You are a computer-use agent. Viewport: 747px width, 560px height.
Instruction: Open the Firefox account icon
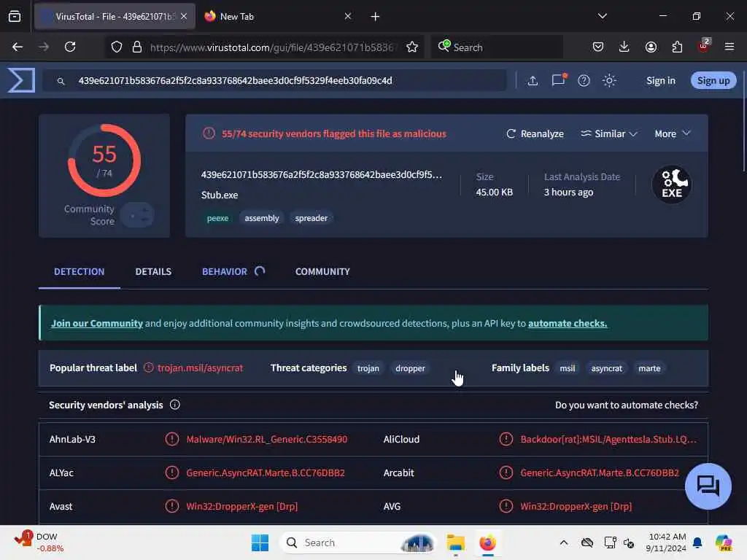[x=651, y=47]
